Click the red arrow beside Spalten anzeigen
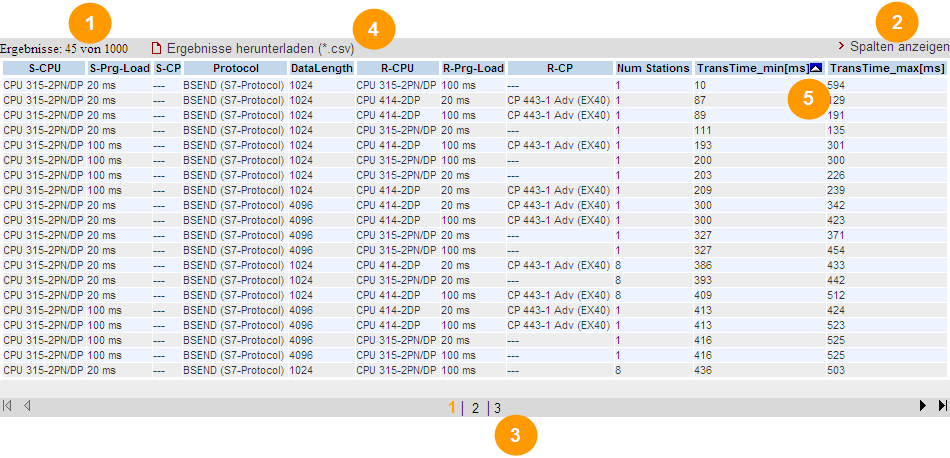The height and width of the screenshot is (458, 950). coord(842,46)
